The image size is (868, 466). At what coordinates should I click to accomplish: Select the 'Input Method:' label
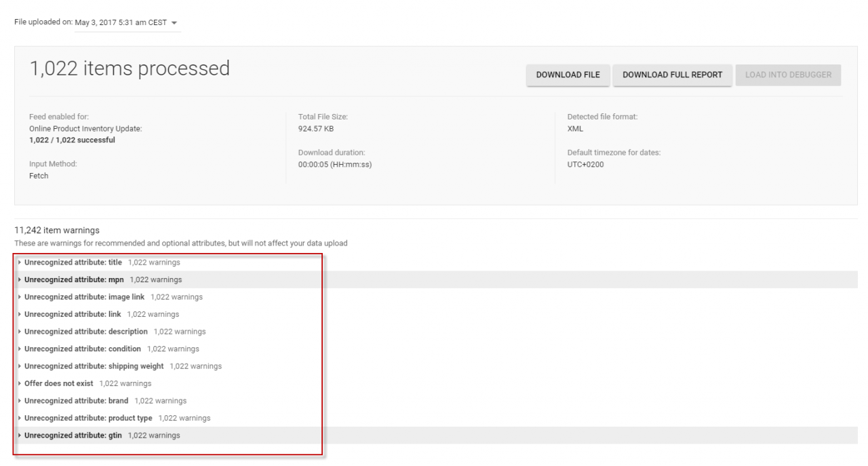coord(52,164)
